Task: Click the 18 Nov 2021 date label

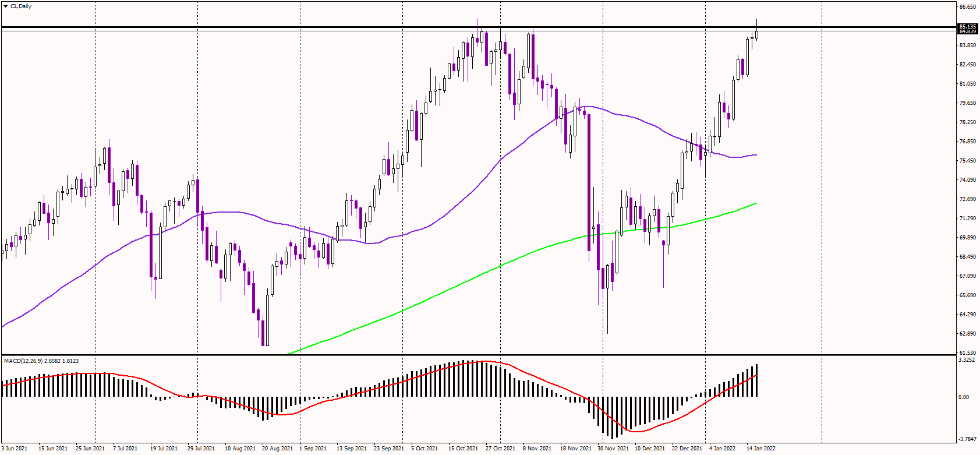Action: 575,449
